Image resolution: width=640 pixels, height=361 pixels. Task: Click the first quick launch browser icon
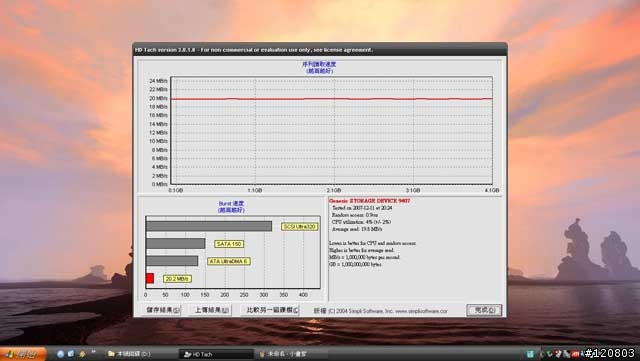click(61, 354)
